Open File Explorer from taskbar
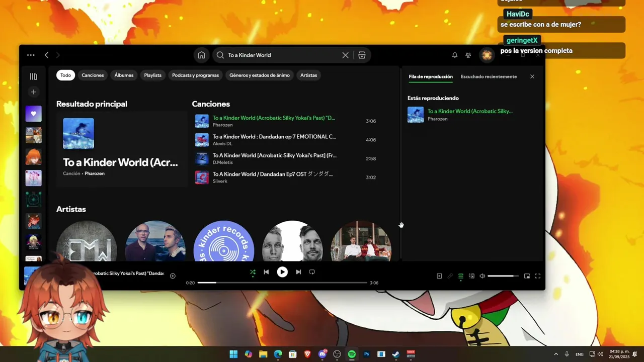Viewport: 644px width, 362px height. [263, 354]
